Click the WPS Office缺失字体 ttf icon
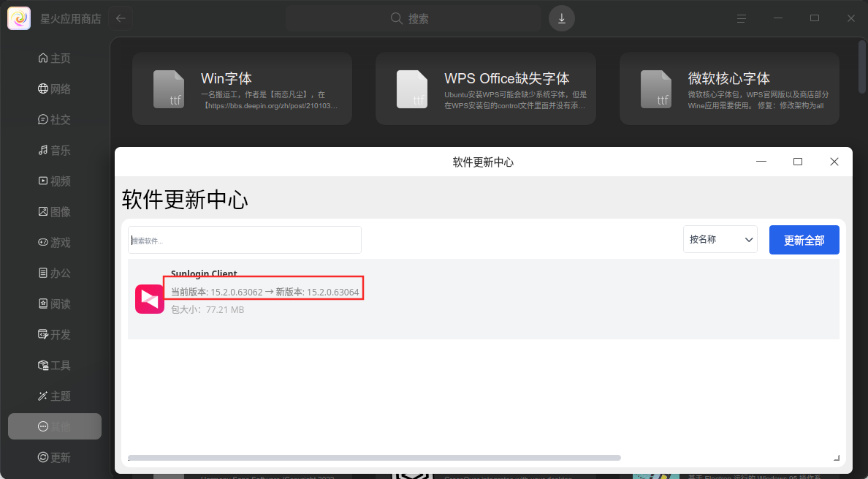Viewport: 868px width, 479px height. pos(412,89)
